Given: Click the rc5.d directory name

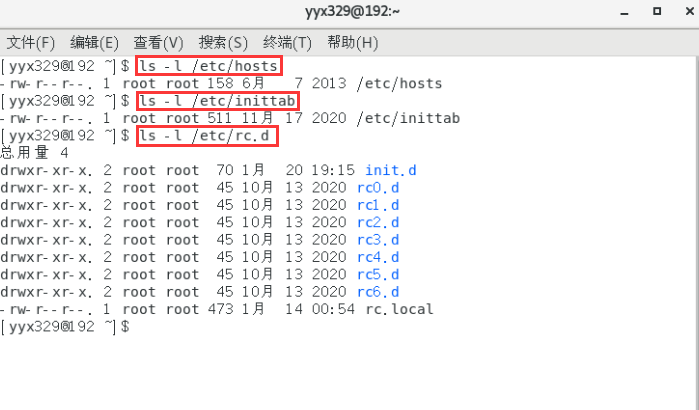Looking at the screenshot, I should [378, 275].
